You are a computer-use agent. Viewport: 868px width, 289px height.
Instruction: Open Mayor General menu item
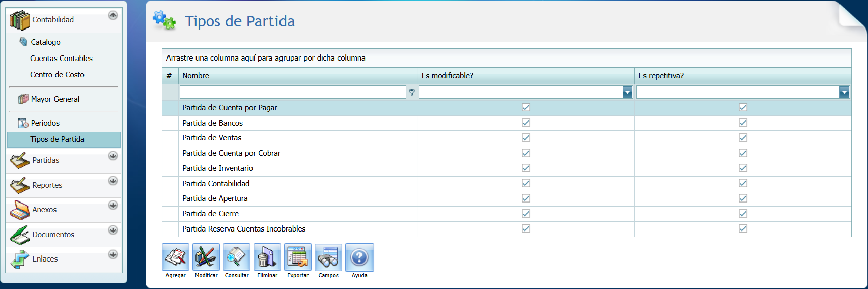tap(55, 99)
